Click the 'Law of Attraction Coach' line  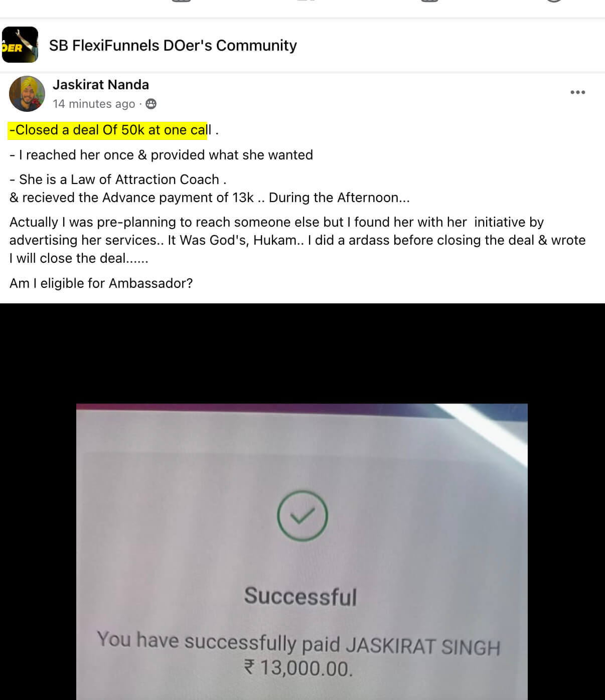click(x=118, y=180)
